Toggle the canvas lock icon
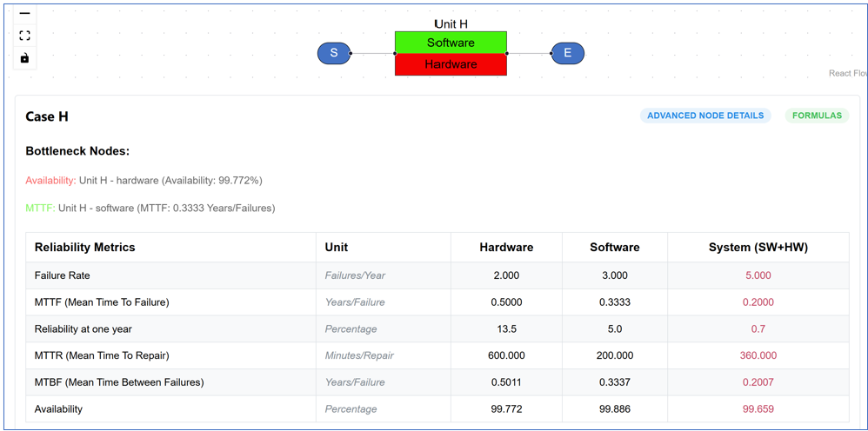868x431 pixels. (x=24, y=57)
